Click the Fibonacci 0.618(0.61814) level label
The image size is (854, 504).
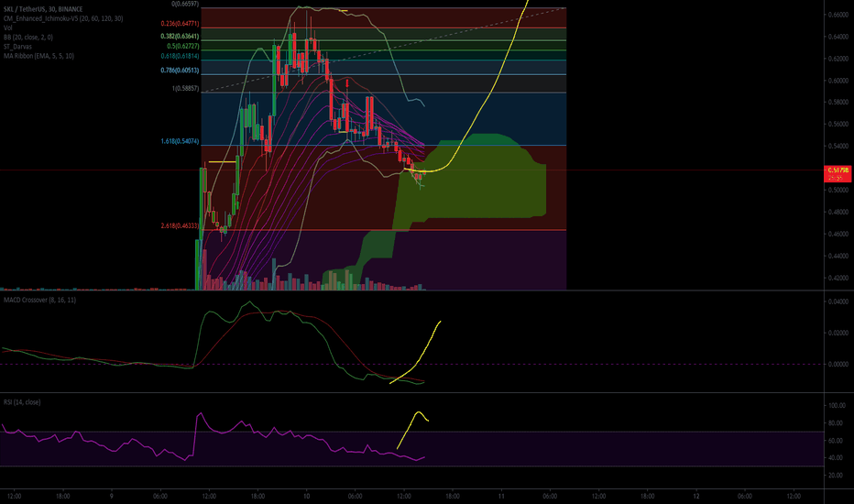coord(180,56)
